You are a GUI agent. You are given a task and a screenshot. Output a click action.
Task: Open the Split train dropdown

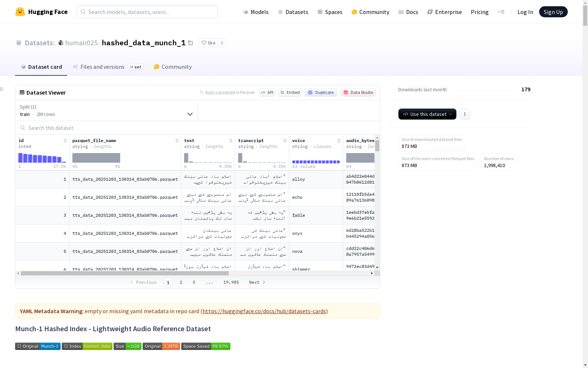pos(106,110)
